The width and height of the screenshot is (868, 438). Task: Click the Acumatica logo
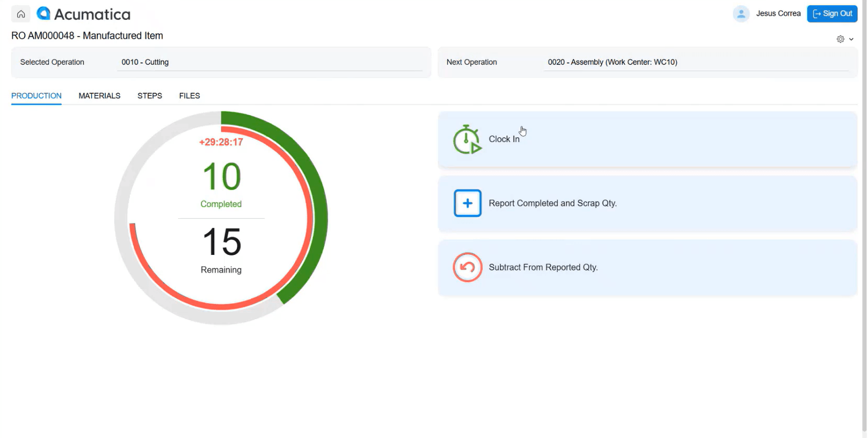click(x=84, y=14)
